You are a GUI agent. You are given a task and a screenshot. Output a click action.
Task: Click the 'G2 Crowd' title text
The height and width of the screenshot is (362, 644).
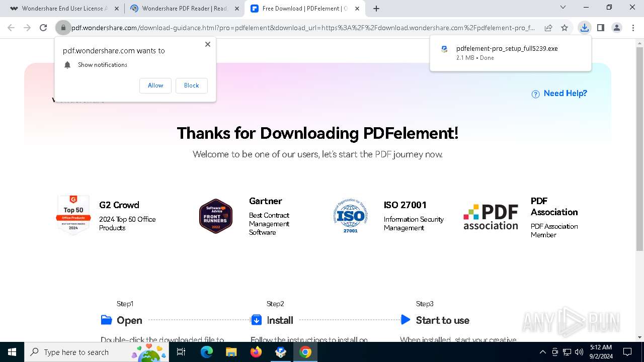click(119, 205)
